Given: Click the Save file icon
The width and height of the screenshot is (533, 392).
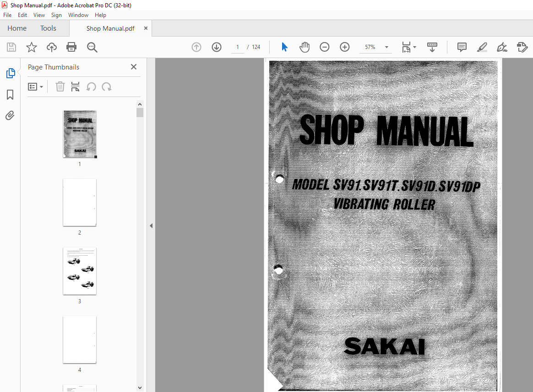Looking at the screenshot, I should click(11, 47).
